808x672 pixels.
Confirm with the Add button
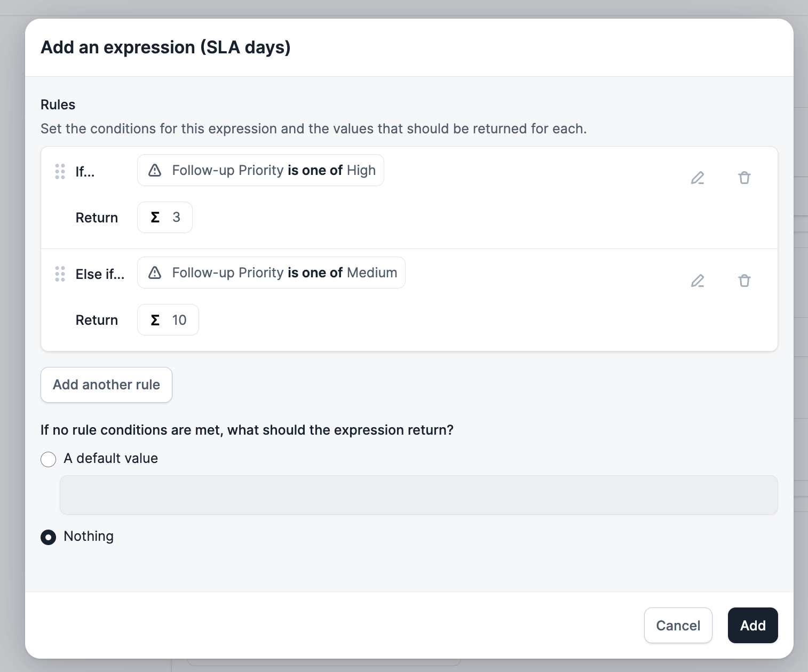click(752, 626)
